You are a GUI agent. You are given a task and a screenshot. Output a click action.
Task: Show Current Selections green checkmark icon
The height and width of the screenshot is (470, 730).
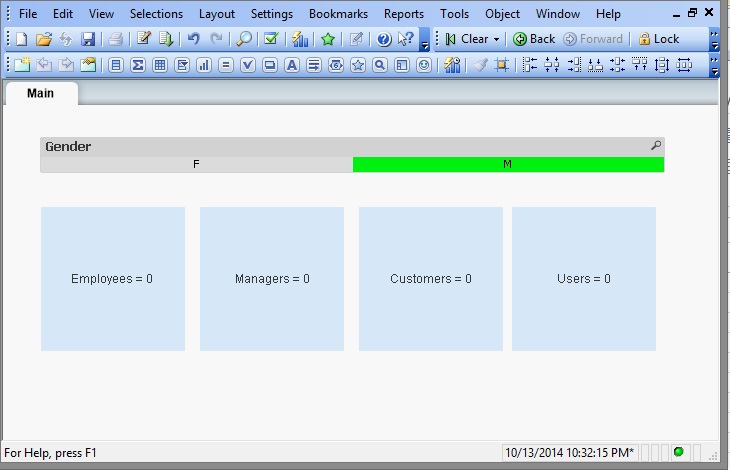click(271, 39)
